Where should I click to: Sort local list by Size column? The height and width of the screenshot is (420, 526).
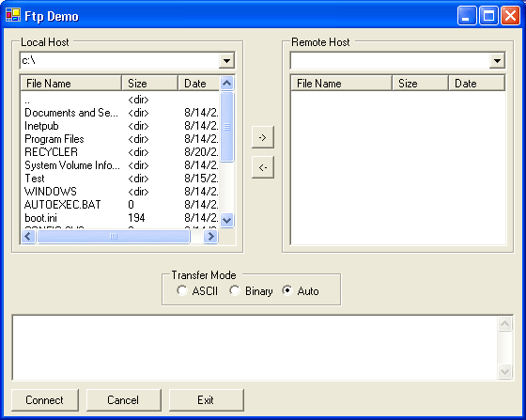149,84
